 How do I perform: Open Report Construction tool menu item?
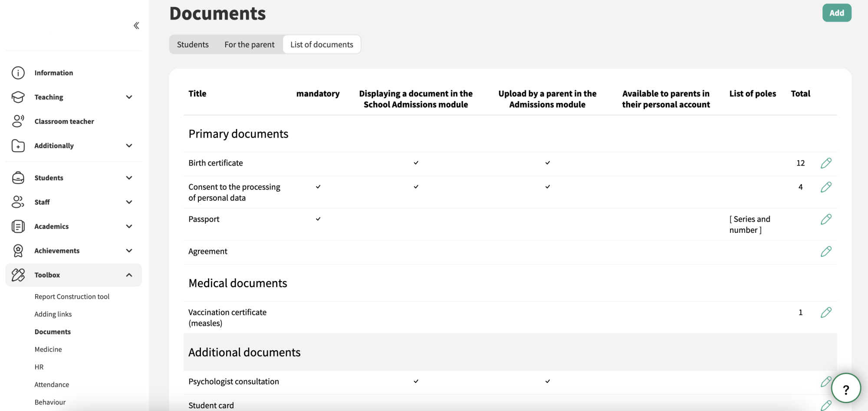tap(72, 297)
